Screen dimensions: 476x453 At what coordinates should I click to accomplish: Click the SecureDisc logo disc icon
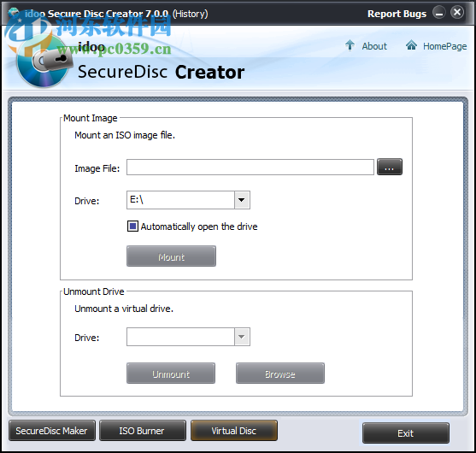(x=44, y=62)
